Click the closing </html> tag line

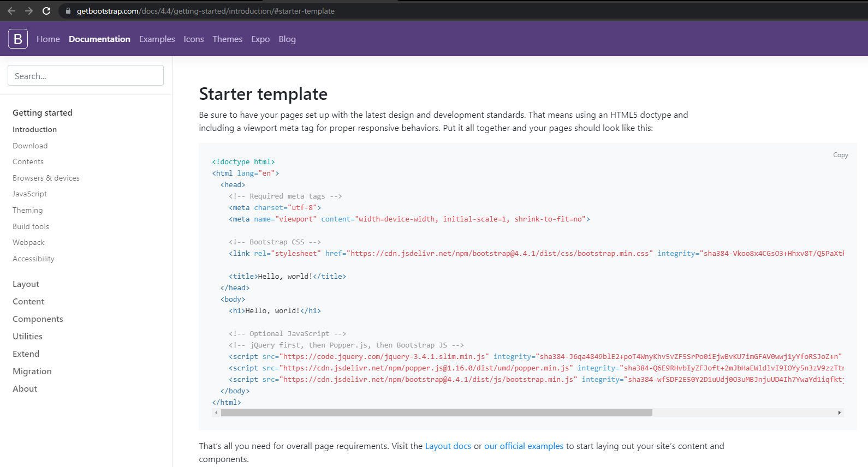pyautogui.click(x=227, y=403)
